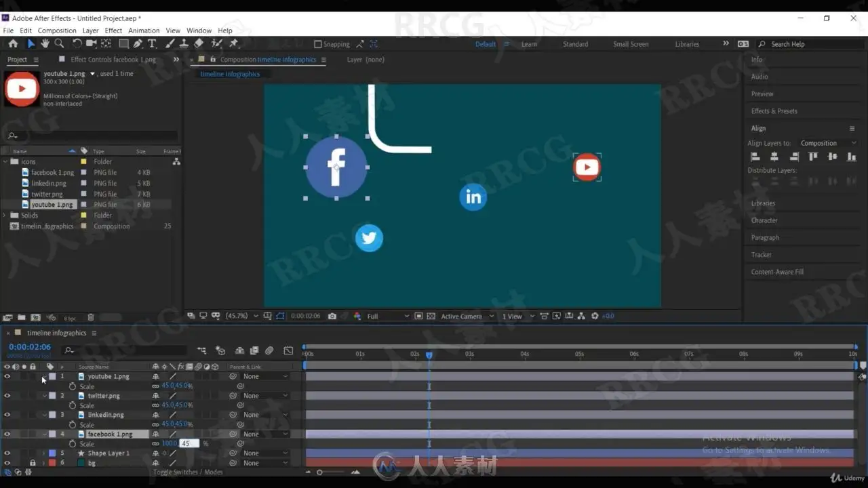This screenshot has height=488, width=868.
Task: Toggle the transparency grid button in viewer
Action: click(431, 316)
